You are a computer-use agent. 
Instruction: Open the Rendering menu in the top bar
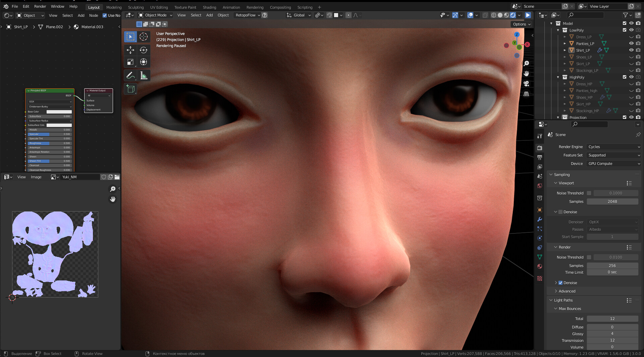click(x=255, y=7)
